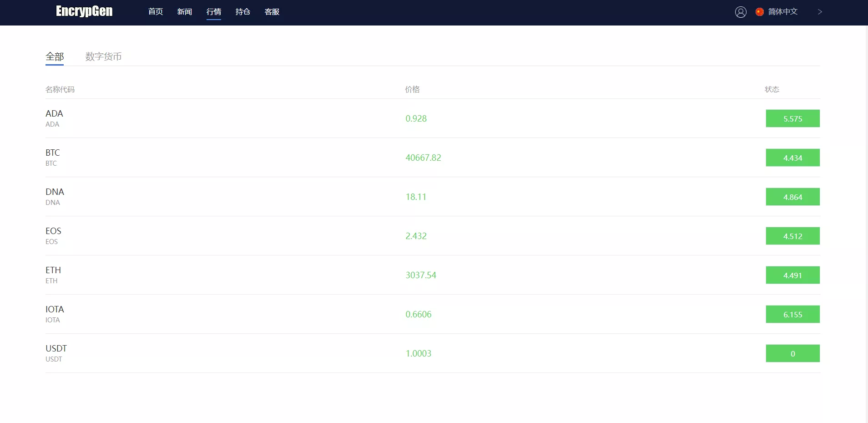Click the EncrypGen logo
The height and width of the screenshot is (423, 868).
pos(84,11)
